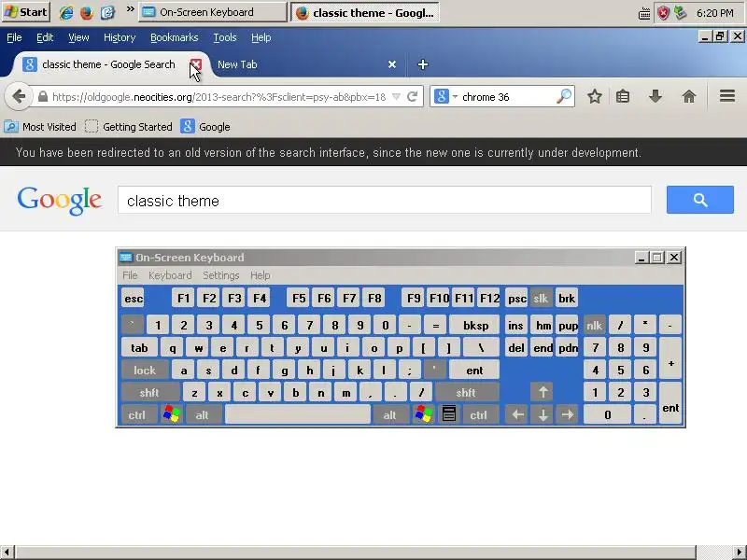
Task: Click the network tray icon
Action: pyautogui.click(x=681, y=13)
